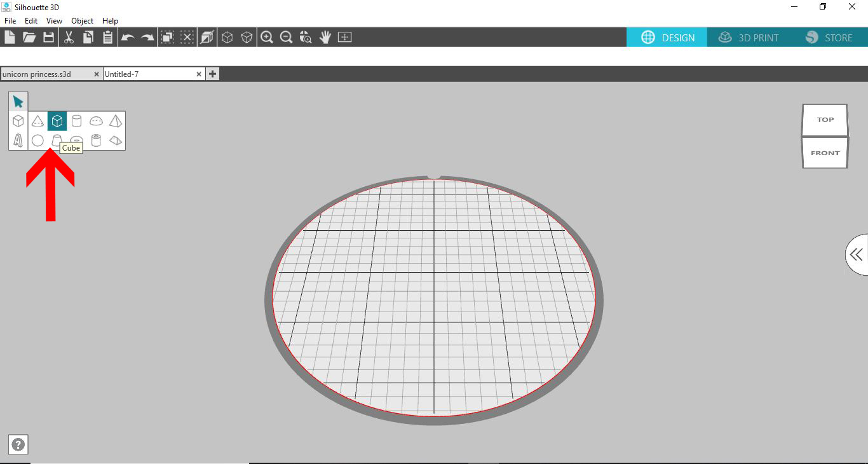Cut selection with the scissors icon
Image resolution: width=868 pixels, height=464 pixels.
click(69, 38)
